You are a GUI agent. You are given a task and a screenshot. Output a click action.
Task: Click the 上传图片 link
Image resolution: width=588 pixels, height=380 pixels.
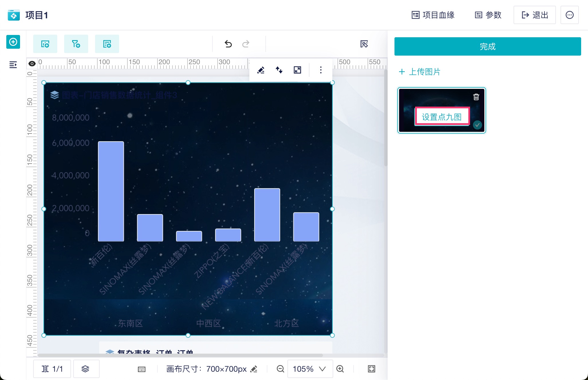(420, 72)
